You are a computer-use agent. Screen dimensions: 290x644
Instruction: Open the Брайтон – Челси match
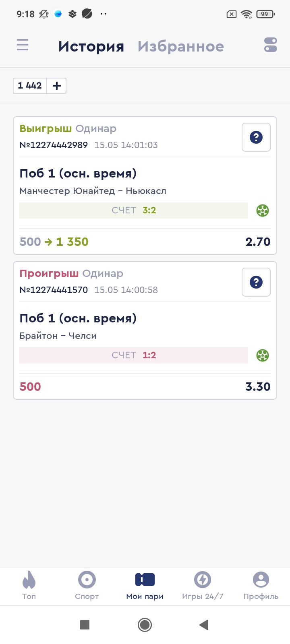[x=58, y=336]
